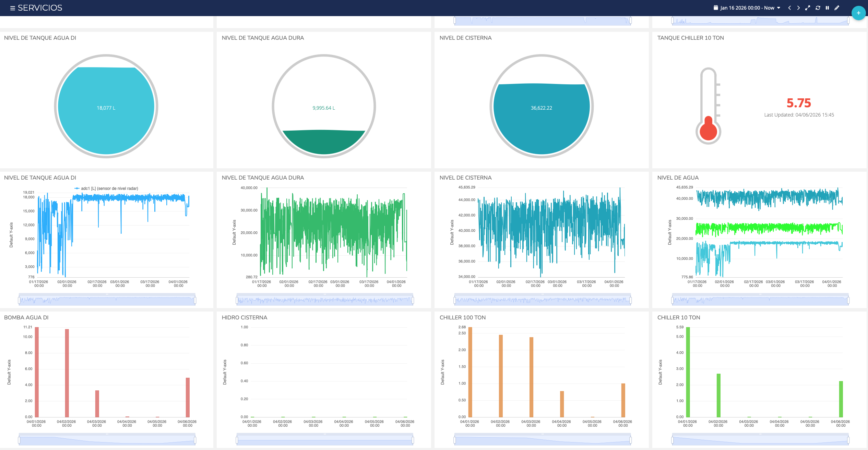Enter fullscreen with the expand icon
The image size is (868, 450).
point(808,8)
